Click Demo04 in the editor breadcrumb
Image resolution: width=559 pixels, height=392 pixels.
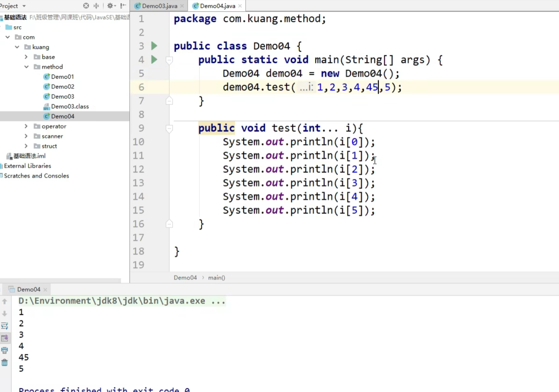[x=185, y=278]
